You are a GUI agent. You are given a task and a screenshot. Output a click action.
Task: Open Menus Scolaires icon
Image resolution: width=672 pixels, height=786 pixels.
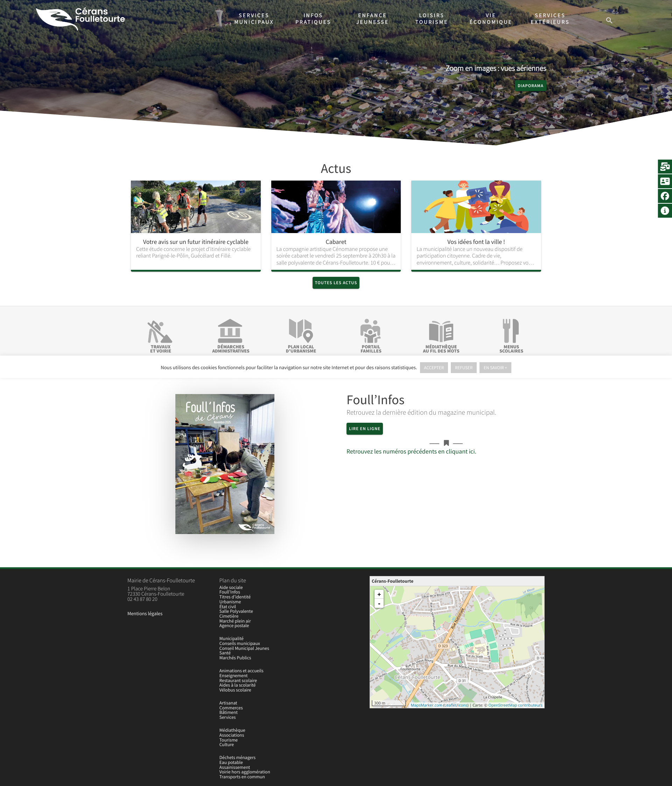pyautogui.click(x=511, y=336)
